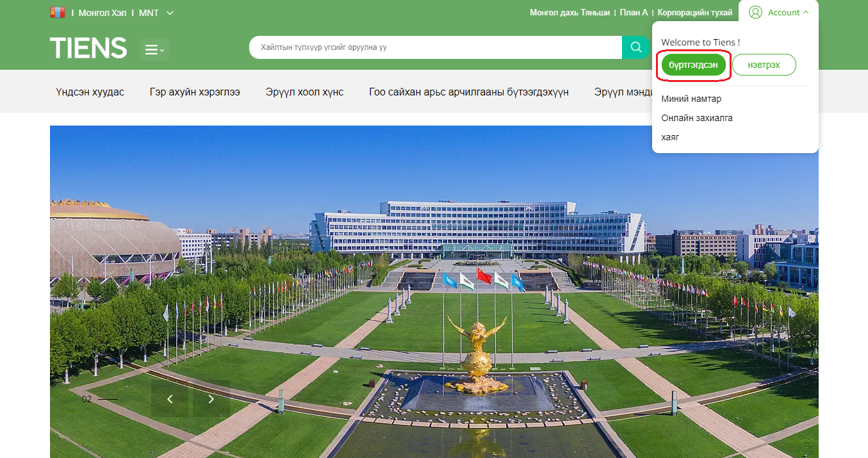Open the Үндсэн хуудас tab
The image size is (868, 458).
point(90,92)
